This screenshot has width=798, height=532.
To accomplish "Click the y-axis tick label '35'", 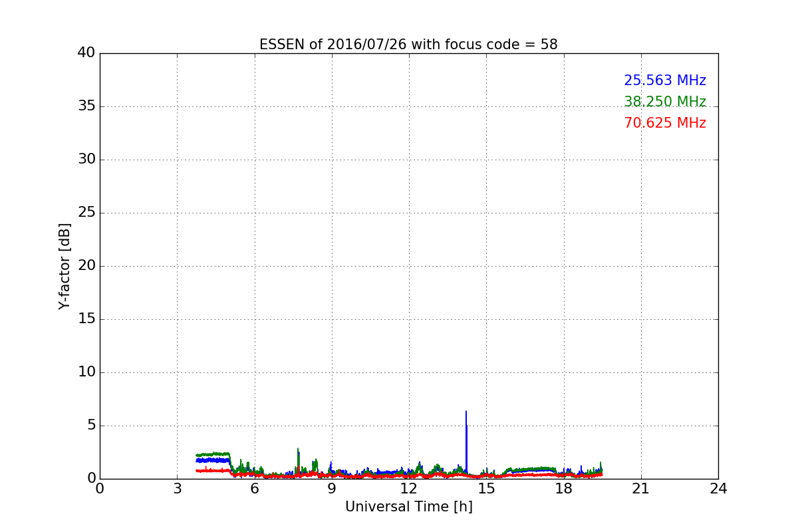I will [x=86, y=106].
